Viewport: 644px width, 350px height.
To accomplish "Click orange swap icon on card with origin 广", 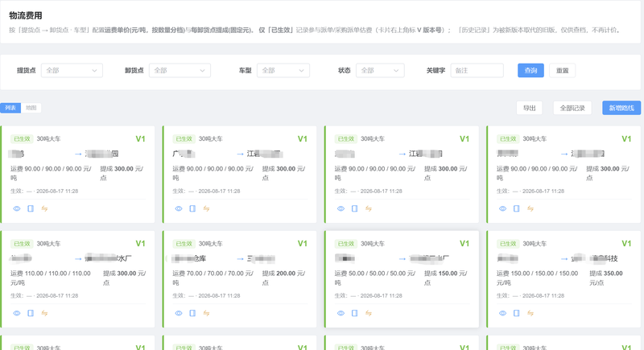I will tap(206, 208).
